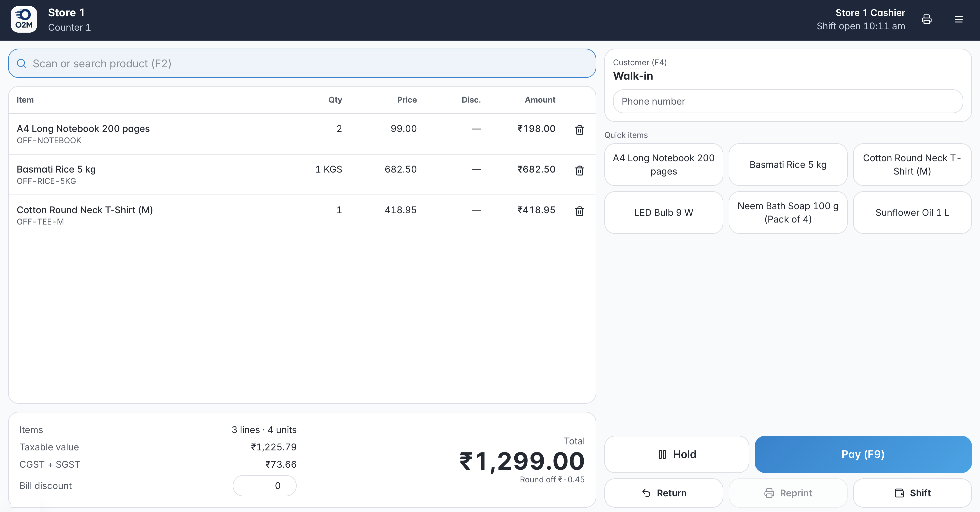The width and height of the screenshot is (980, 512).
Task: Click quantity 2 in the Notebook row
Action: click(339, 129)
